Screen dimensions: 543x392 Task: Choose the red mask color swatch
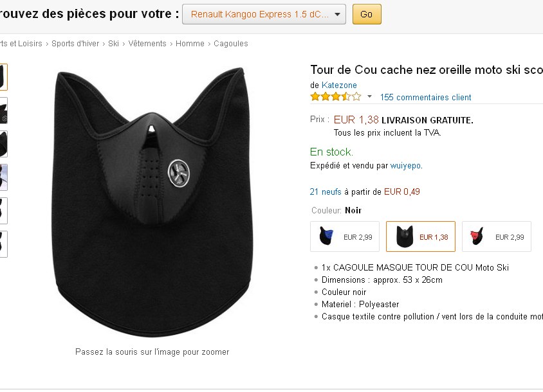tap(497, 236)
